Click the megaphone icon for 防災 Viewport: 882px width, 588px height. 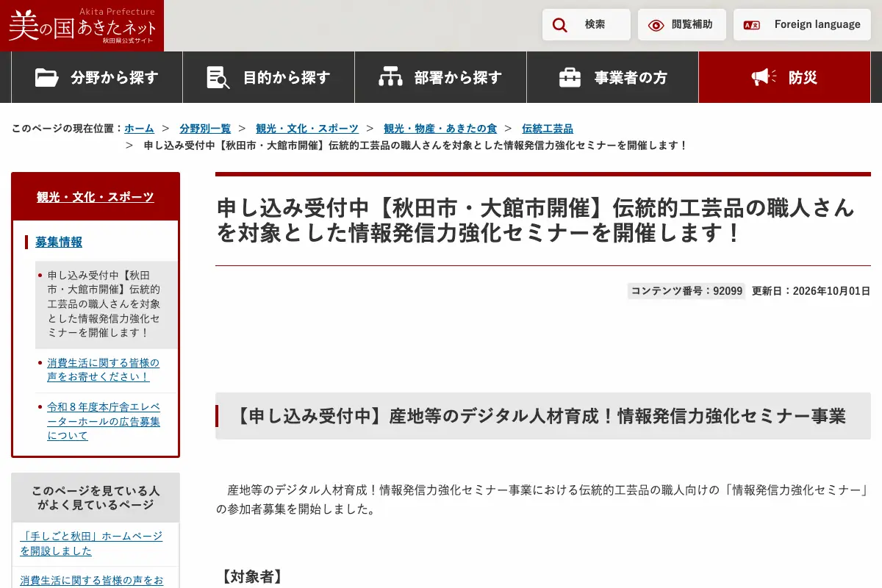[764, 77]
